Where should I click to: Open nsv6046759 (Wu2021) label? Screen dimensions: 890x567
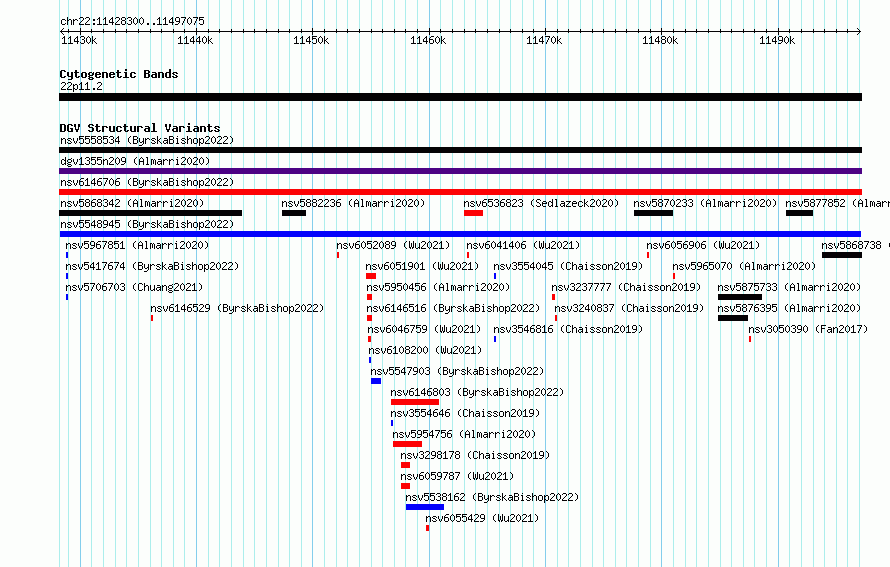[x=425, y=329]
